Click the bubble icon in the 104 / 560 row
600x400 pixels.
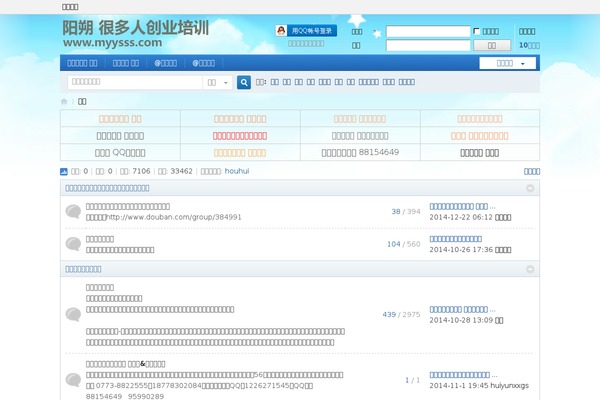click(73, 244)
